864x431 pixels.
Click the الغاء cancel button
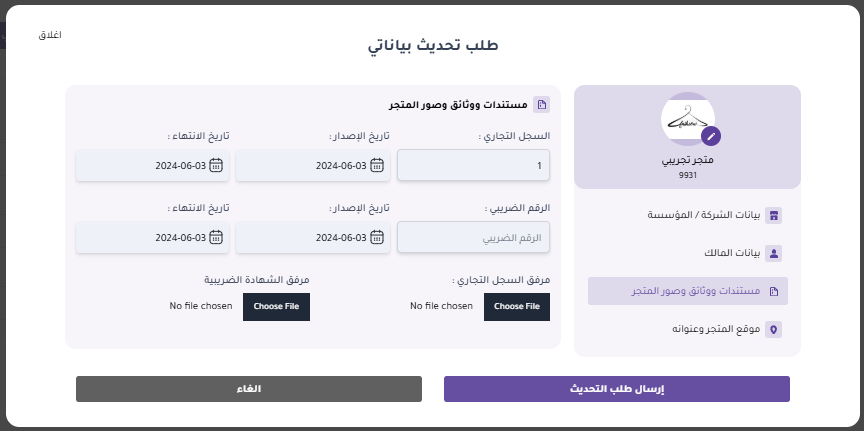click(249, 389)
